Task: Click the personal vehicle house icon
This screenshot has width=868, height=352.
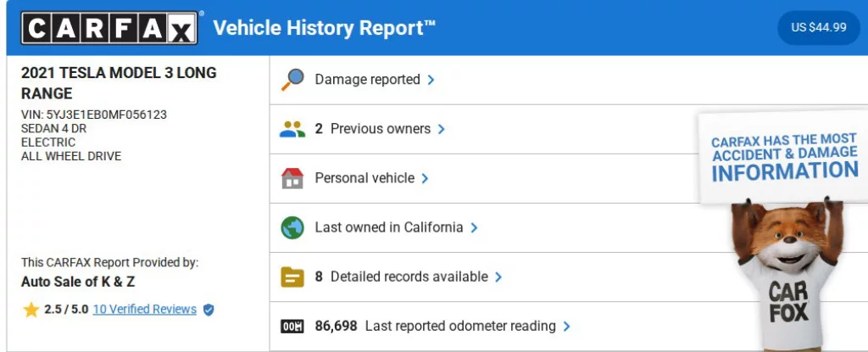Action: [292, 179]
